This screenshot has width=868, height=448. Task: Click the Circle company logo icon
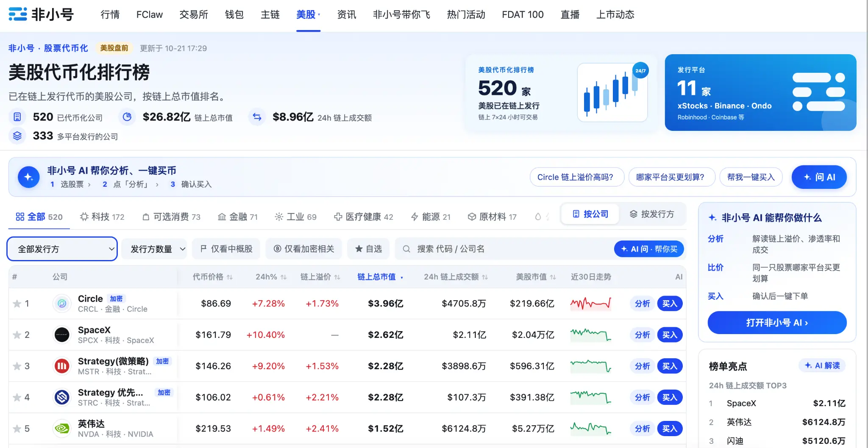tap(62, 304)
